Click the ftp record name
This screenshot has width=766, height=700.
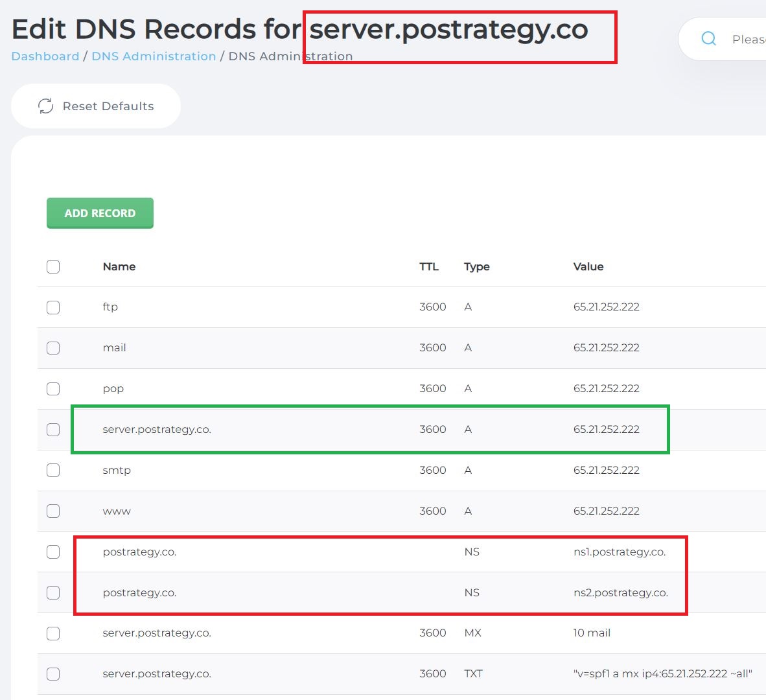tap(110, 307)
